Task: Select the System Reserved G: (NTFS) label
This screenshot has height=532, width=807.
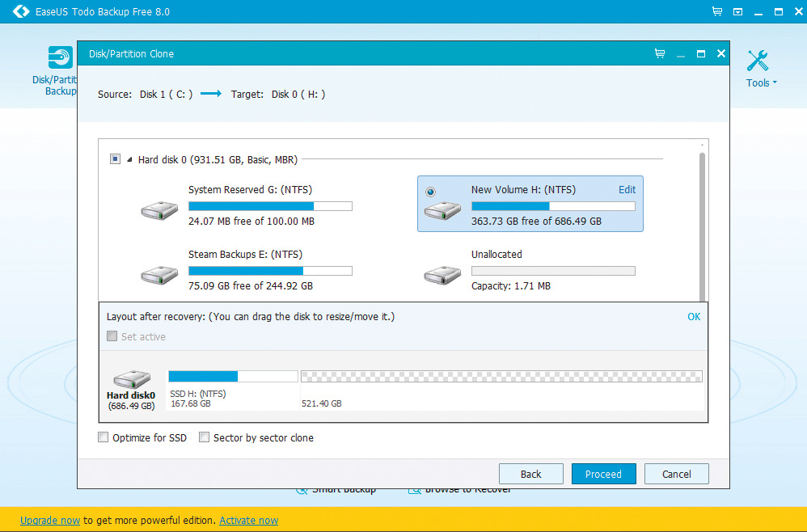Action: (x=250, y=190)
